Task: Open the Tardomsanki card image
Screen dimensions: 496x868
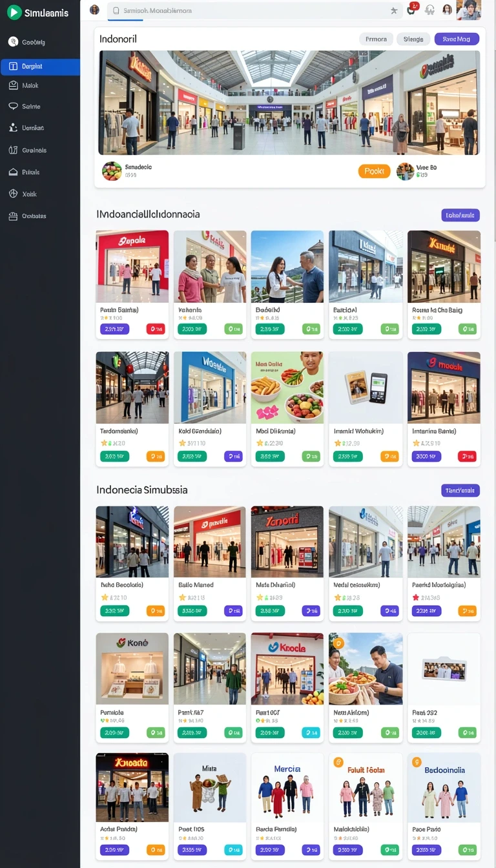Action: tap(132, 387)
